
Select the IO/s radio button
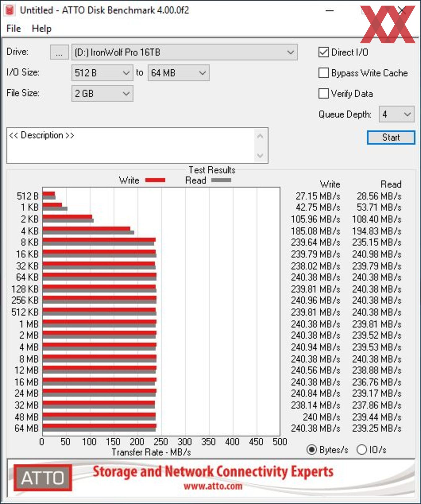(x=362, y=449)
